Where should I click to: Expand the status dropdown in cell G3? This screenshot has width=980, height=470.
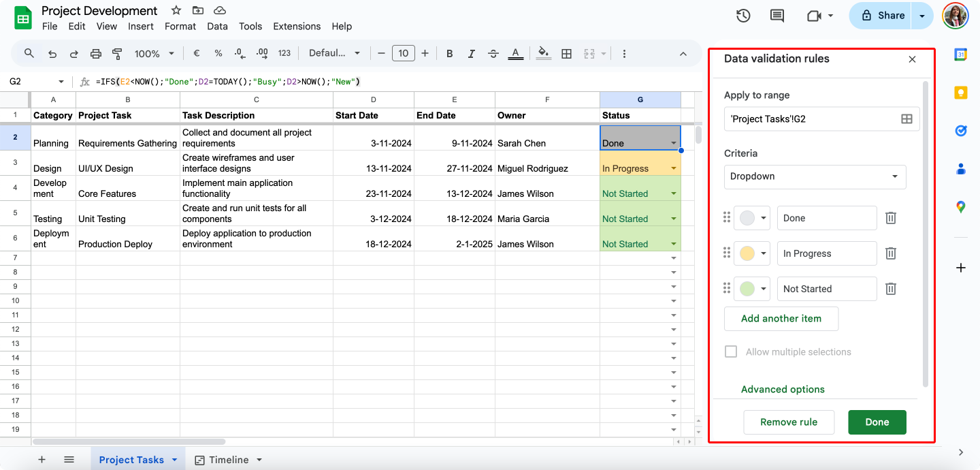(x=673, y=168)
